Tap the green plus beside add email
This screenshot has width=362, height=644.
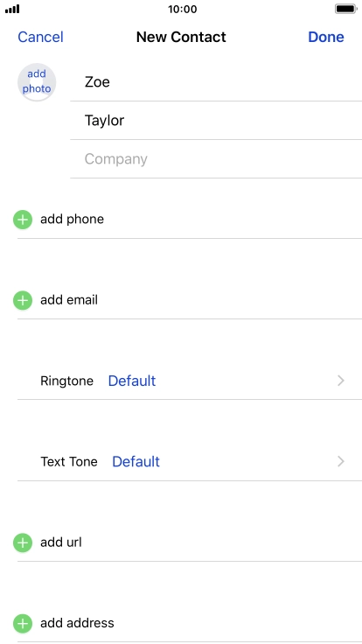(23, 300)
